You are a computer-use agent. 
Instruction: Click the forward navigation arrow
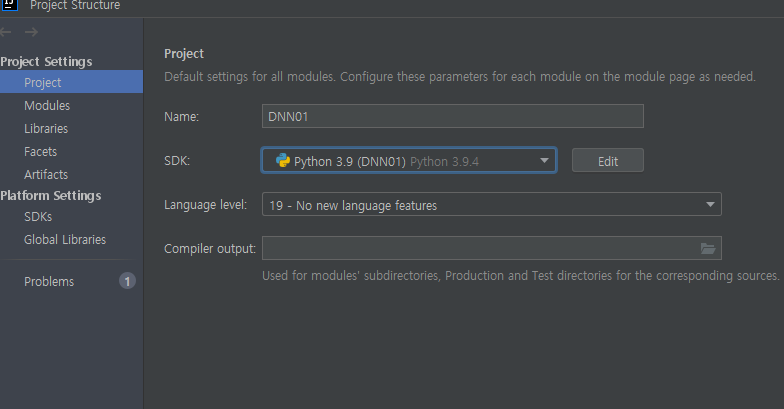32,32
